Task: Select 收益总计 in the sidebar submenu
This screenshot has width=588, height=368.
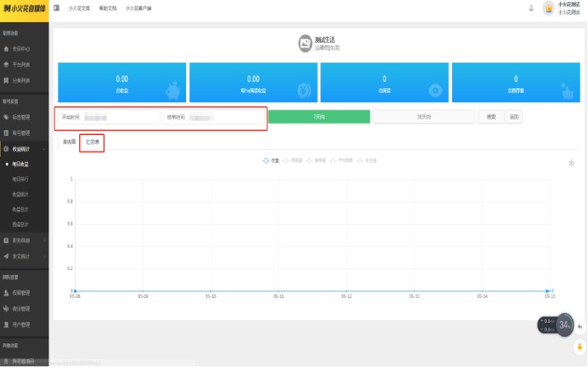Action: tap(21, 209)
